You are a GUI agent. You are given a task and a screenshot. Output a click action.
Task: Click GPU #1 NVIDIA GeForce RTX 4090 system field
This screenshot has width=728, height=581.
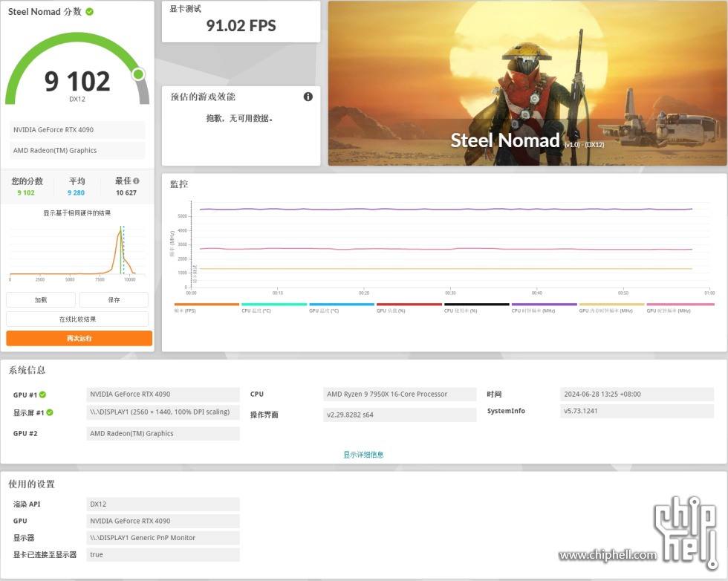[163, 395]
